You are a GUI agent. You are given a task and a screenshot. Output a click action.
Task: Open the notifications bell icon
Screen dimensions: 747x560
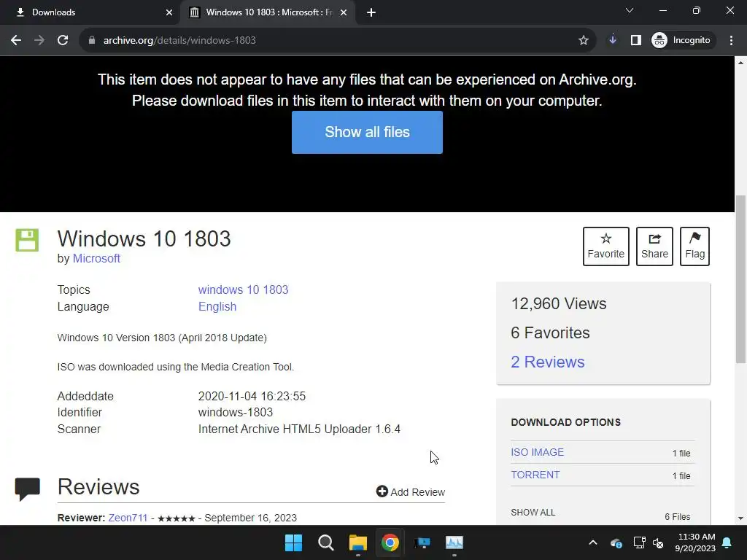[727, 542]
